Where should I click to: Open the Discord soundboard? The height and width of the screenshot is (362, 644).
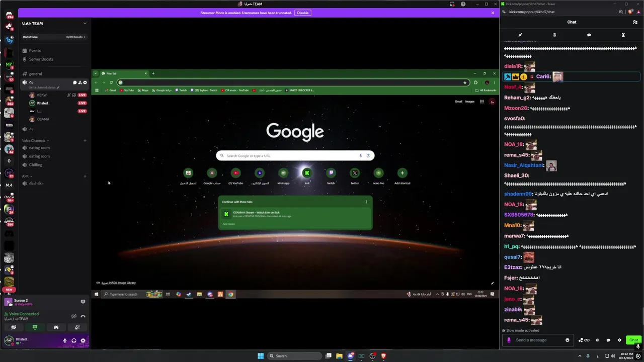tap(77, 327)
